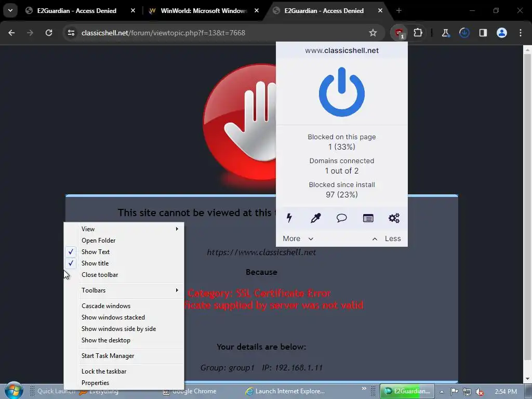Click the Google Chrome Quick Launch item

190,391
